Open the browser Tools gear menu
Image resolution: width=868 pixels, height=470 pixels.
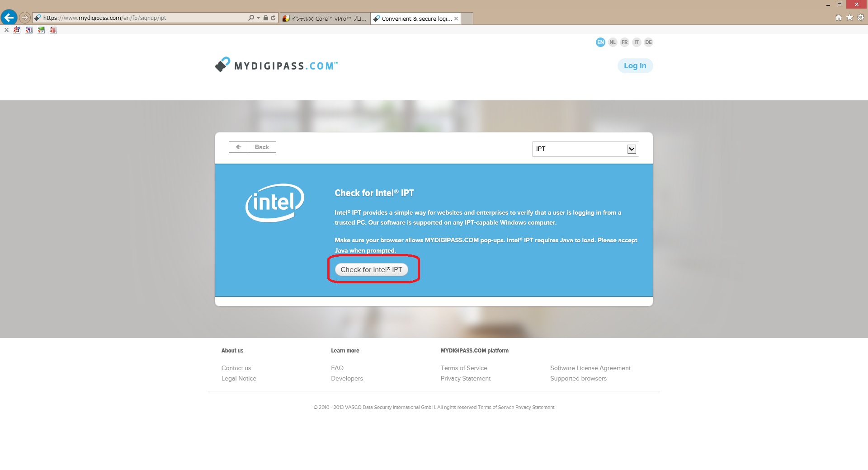point(861,18)
